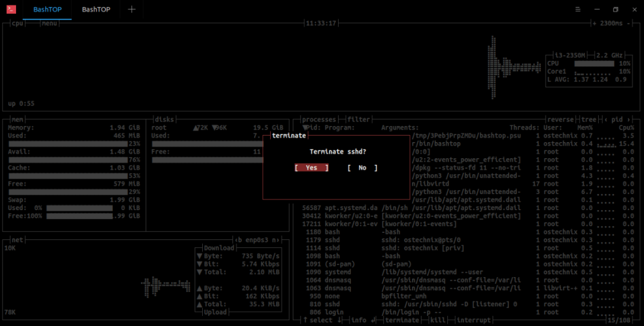Switch to next network interface with n
Image resolution: width=644 pixels, height=326 pixels.
(x=276, y=240)
